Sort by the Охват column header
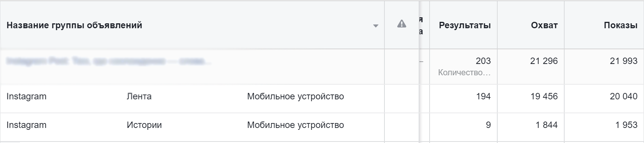Screen dimensions: 644x143 544,26
